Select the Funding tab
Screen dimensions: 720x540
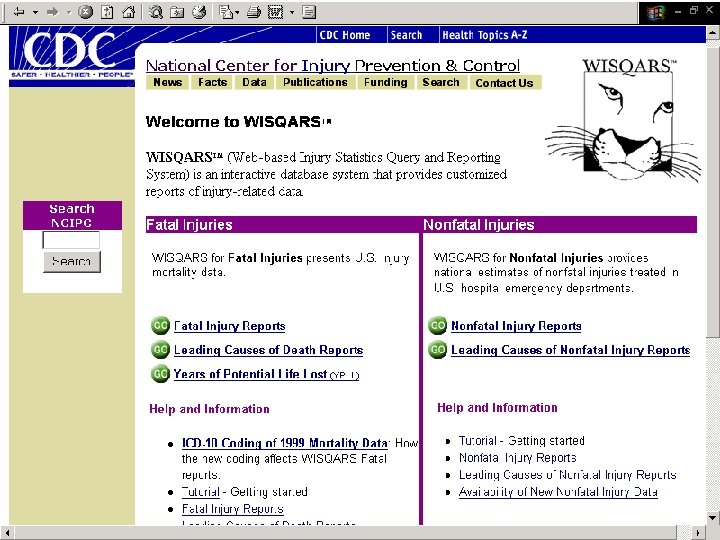click(385, 82)
